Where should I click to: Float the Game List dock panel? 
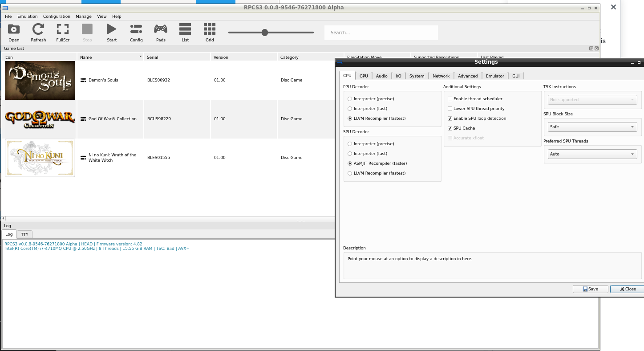591,48
